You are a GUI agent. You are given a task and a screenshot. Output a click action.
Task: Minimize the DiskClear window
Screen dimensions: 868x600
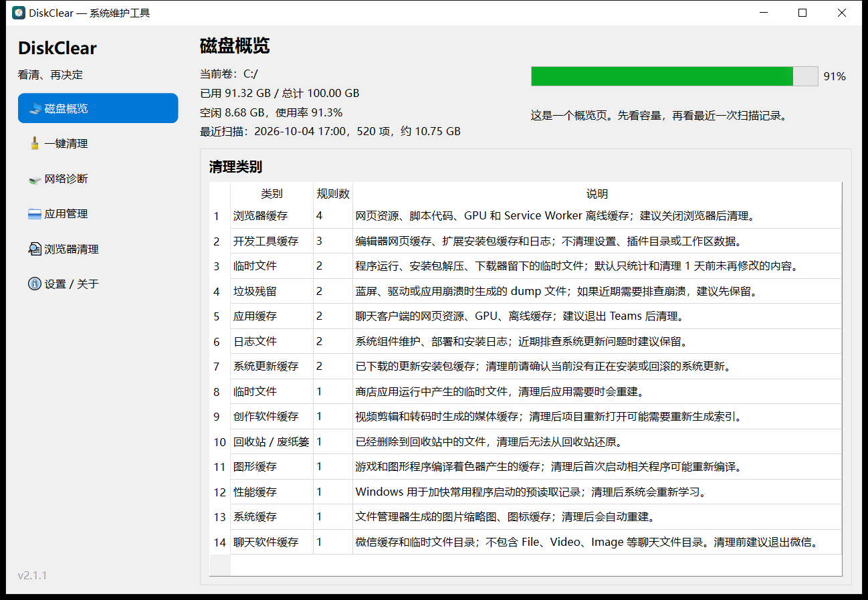click(x=763, y=13)
